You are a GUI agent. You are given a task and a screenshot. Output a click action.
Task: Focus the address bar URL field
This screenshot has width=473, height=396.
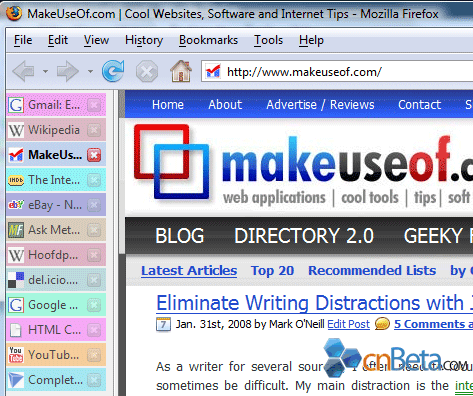click(x=337, y=71)
